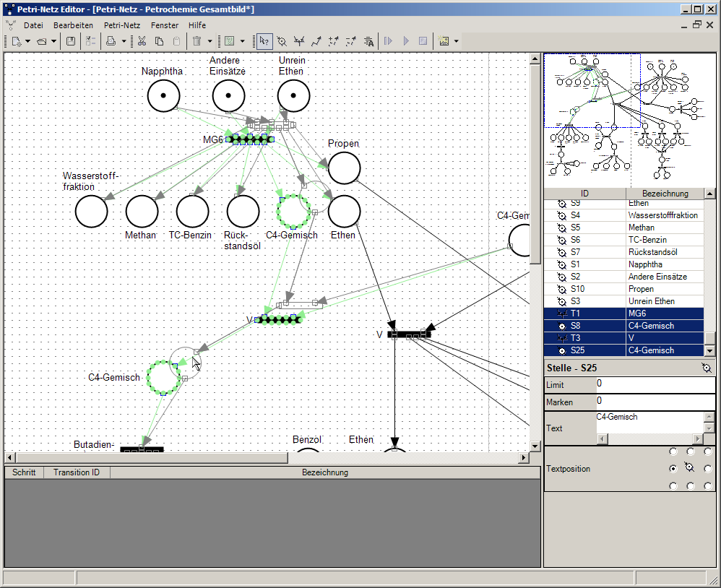
Task: Click the Limit value input field
Action: (x=655, y=384)
